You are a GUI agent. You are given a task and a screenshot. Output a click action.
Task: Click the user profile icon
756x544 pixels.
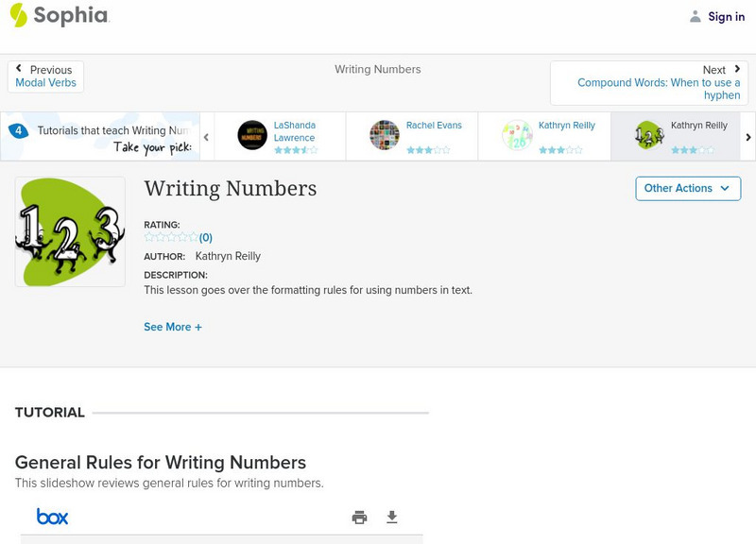[696, 16]
